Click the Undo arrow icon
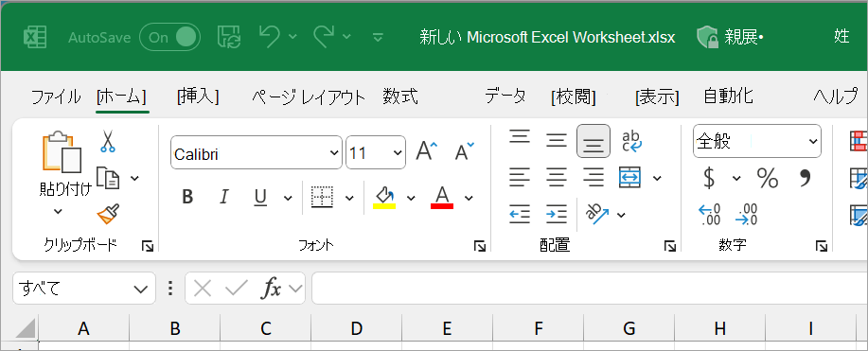The height and width of the screenshot is (351, 868). pyautogui.click(x=269, y=37)
